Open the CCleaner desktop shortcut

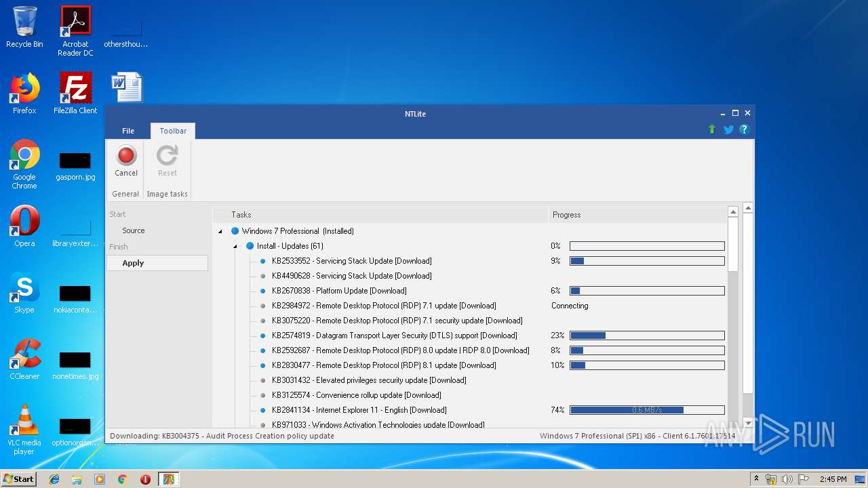(24, 359)
